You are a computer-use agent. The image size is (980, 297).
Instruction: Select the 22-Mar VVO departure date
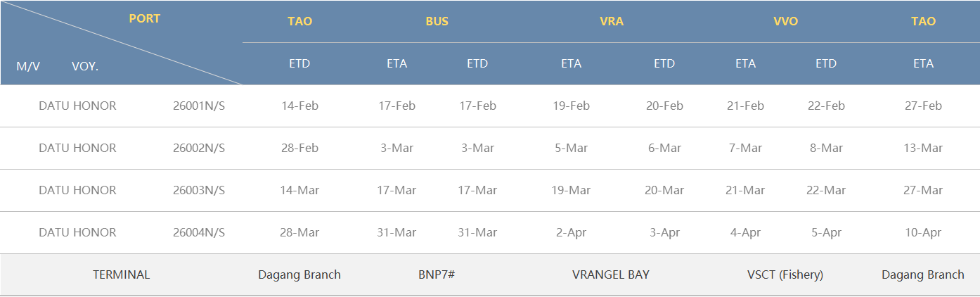(x=826, y=190)
